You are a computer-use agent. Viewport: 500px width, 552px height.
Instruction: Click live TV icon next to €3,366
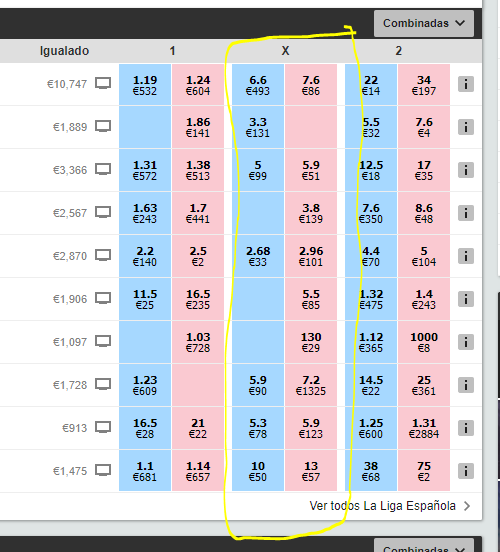point(103,170)
